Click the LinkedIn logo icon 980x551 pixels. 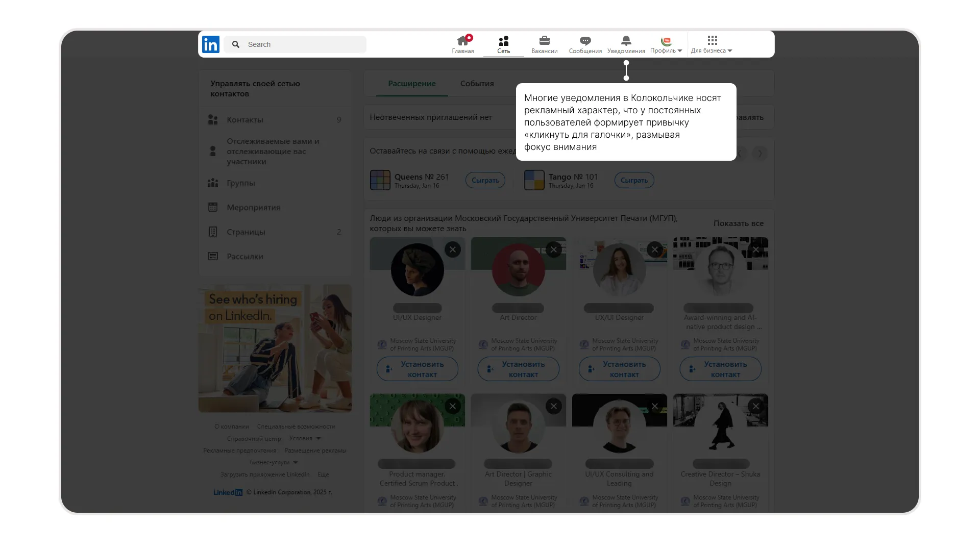(x=211, y=44)
